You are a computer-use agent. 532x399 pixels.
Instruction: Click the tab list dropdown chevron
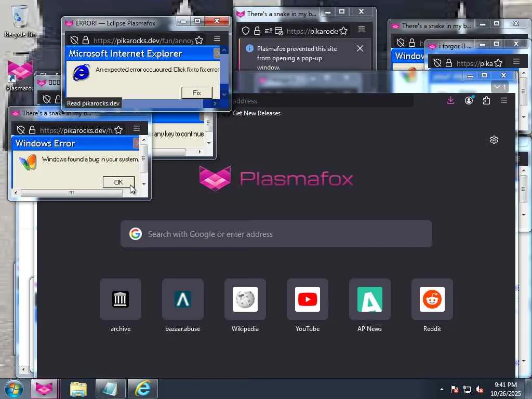coord(500,87)
